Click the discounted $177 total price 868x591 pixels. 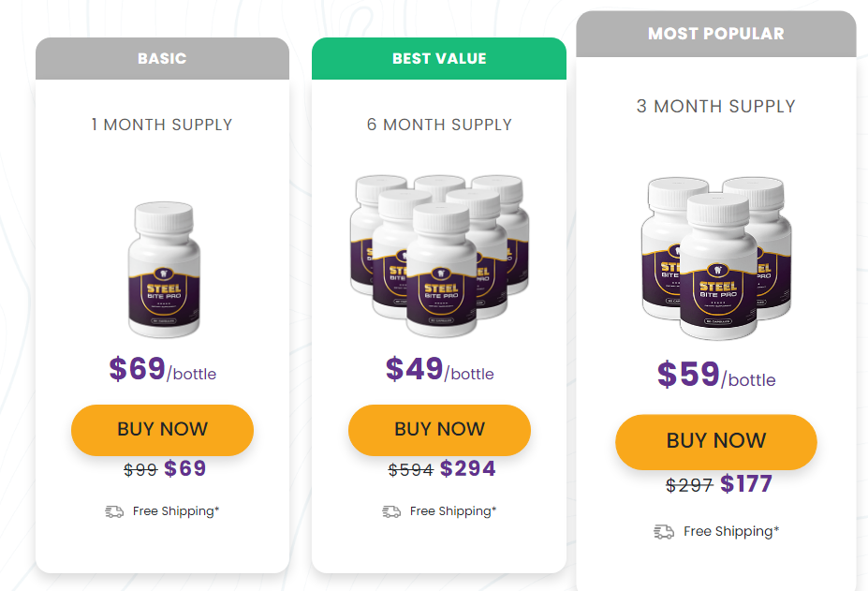pyautogui.click(x=745, y=484)
